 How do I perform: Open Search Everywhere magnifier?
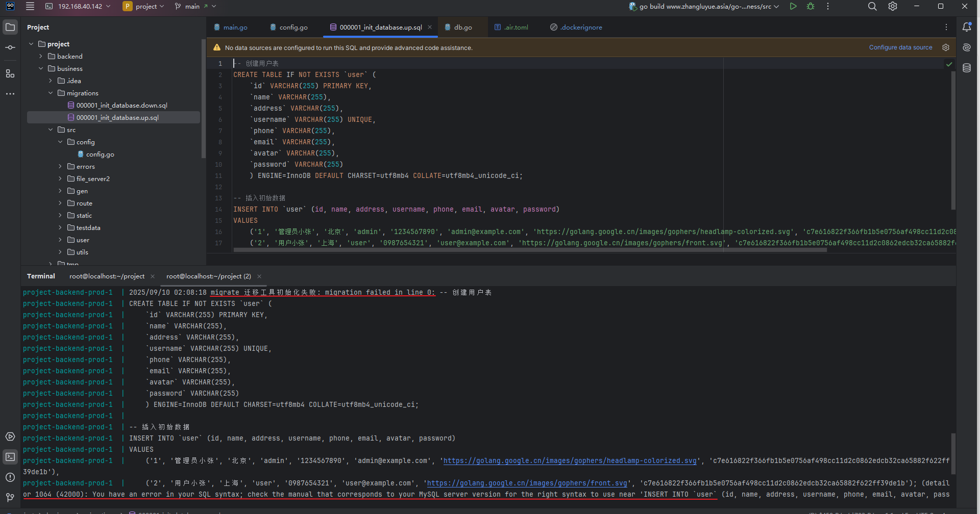(872, 6)
